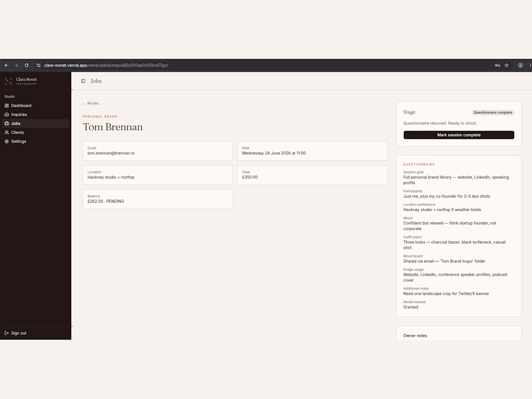The image size is (532, 399).
Task: Click the Owner notes heading
Action: 415,336
